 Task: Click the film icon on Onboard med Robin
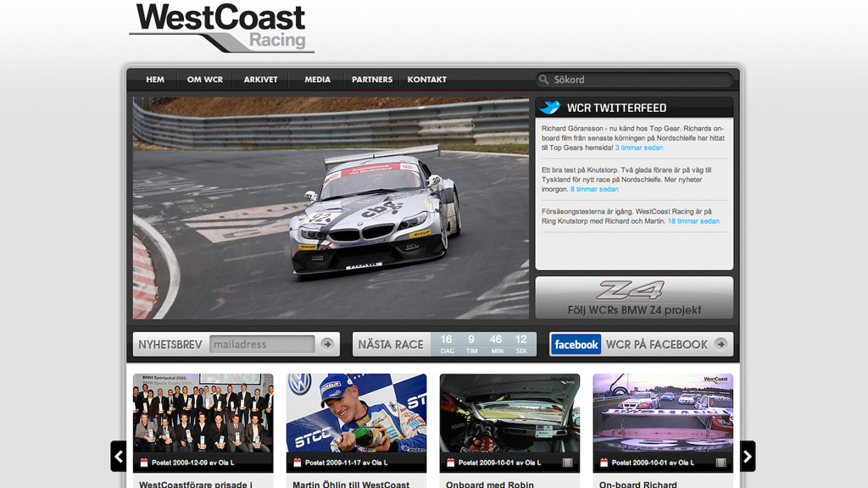567,463
